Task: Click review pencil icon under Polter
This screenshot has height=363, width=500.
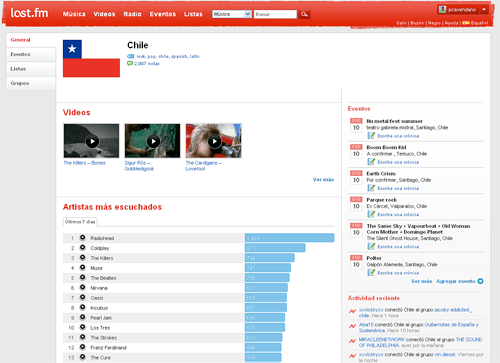Action: (371, 272)
